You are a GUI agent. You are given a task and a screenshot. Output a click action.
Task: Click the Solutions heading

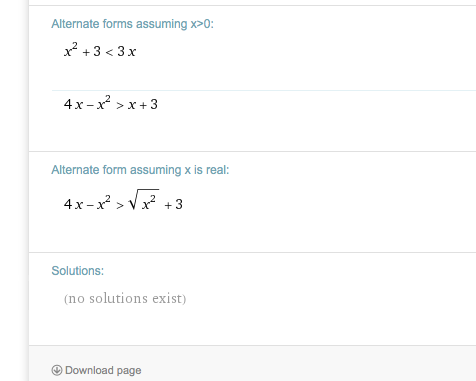[x=78, y=271]
